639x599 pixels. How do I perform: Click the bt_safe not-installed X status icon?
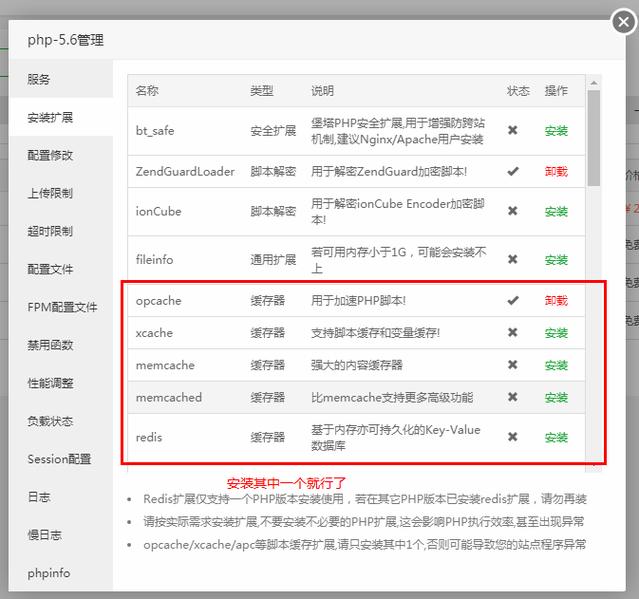(x=513, y=130)
